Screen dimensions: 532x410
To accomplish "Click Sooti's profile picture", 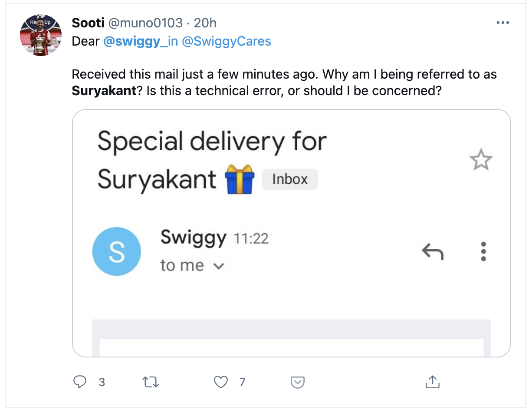I will pos(41,35).
